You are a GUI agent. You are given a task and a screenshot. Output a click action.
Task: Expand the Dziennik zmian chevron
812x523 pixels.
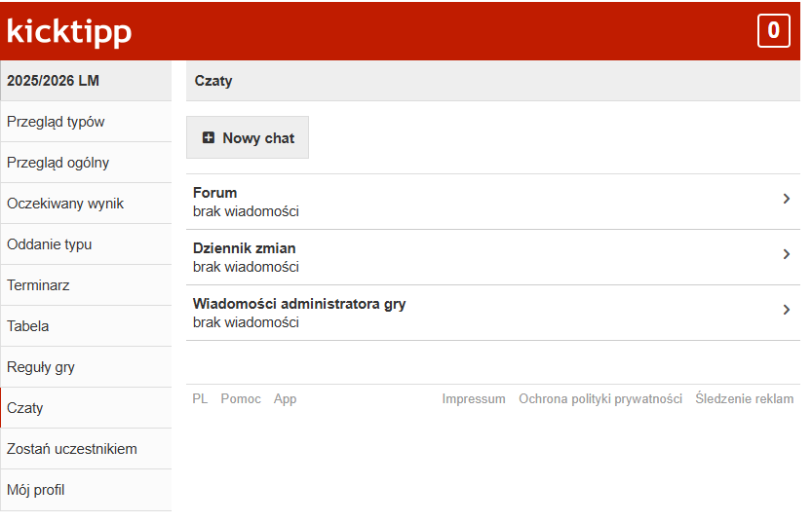point(786,254)
